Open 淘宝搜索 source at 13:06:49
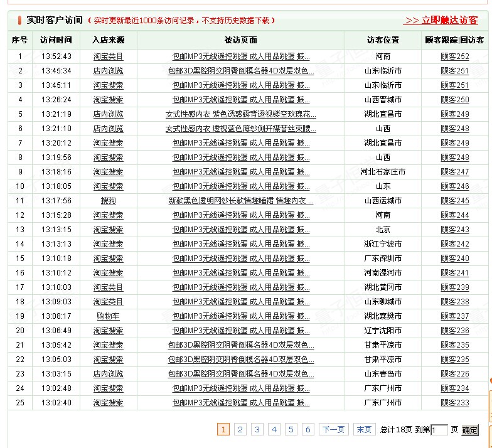This screenshot has height=448, width=492. click(x=108, y=331)
